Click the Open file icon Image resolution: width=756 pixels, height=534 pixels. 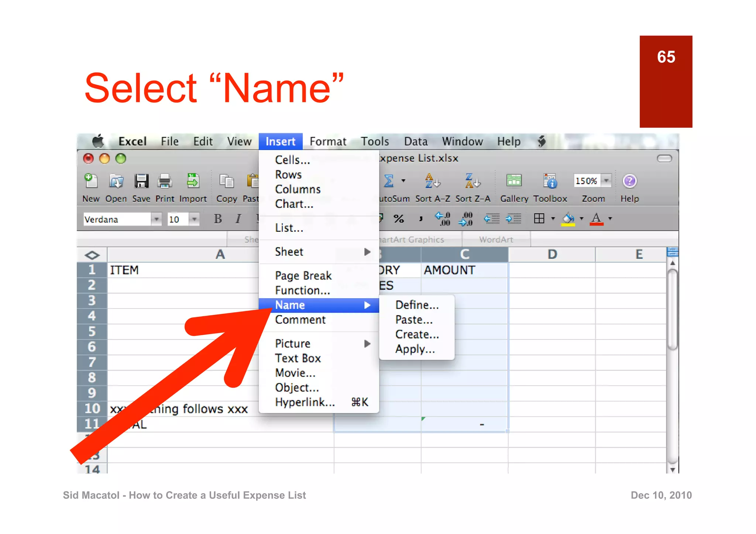(x=116, y=181)
